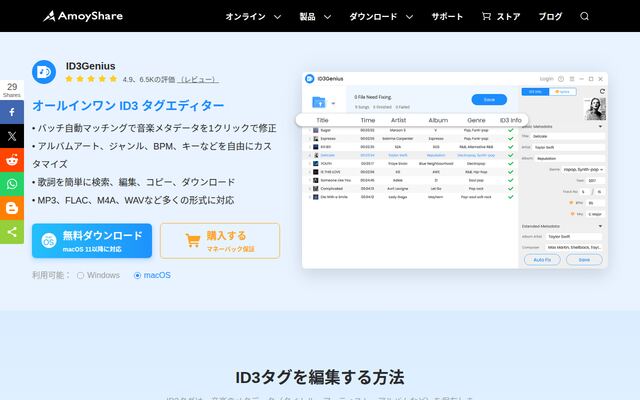This screenshot has height=400, width=640.
Task: Expand the オンライン dropdown menu
Action: 253,16
